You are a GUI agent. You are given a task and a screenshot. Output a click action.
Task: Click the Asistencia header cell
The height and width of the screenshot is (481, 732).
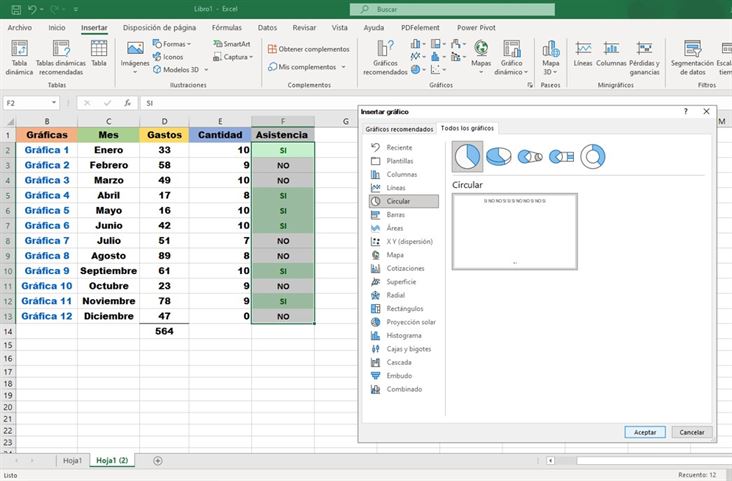pos(283,135)
